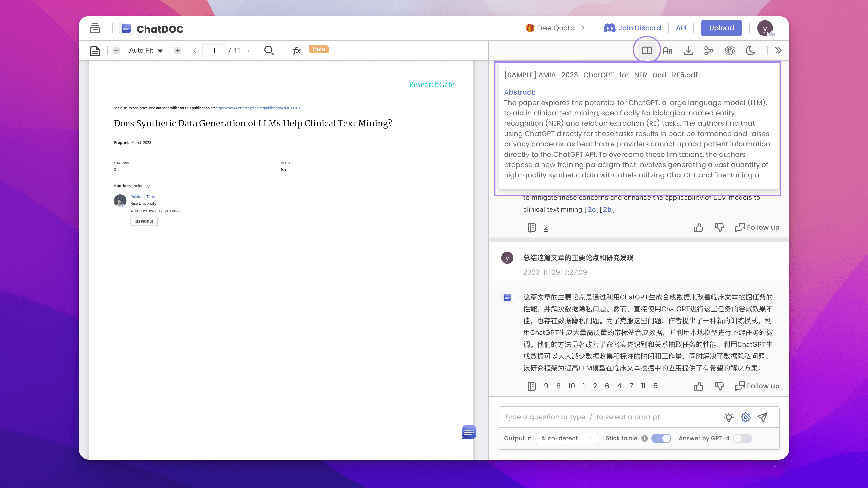Expand the double-chevron overflow menu

click(x=778, y=51)
